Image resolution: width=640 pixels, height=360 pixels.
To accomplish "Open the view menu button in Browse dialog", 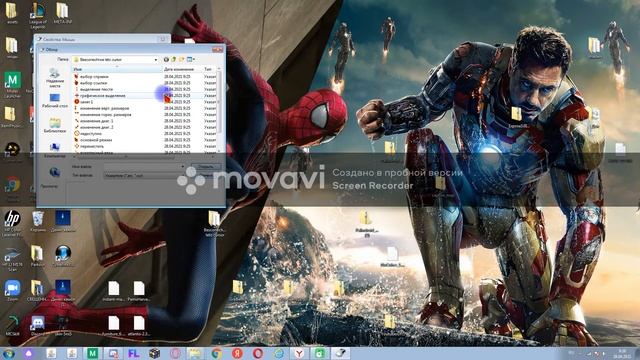I will tap(191, 60).
